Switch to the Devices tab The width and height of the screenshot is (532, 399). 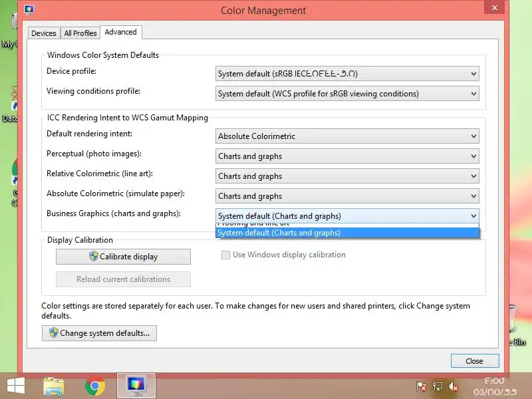coord(44,33)
